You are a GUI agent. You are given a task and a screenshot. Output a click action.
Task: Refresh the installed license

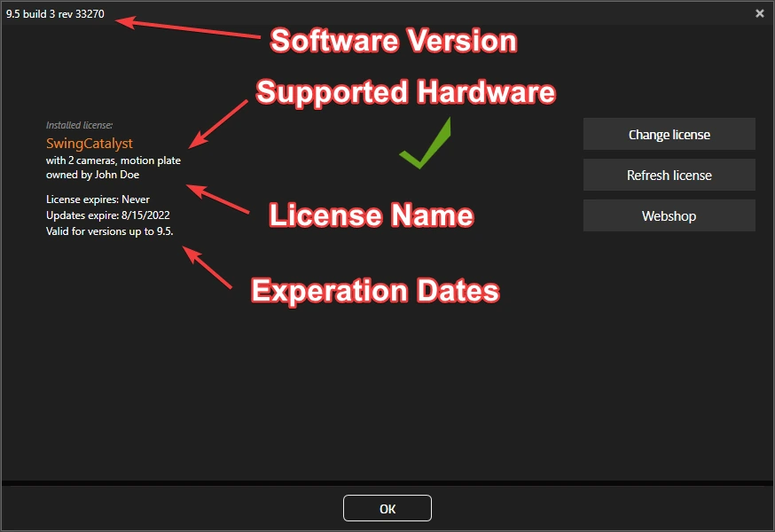click(669, 175)
